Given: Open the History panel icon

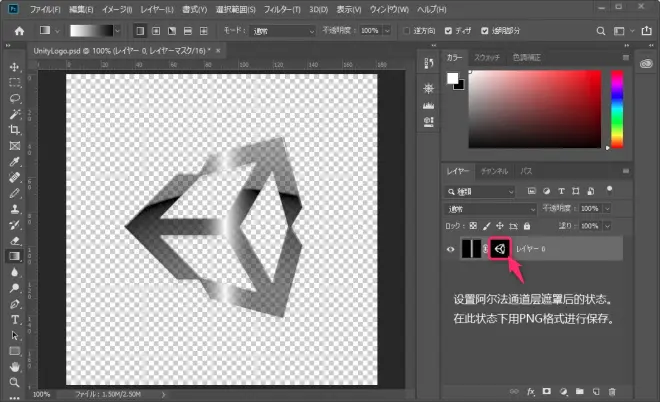Looking at the screenshot, I should (x=428, y=63).
